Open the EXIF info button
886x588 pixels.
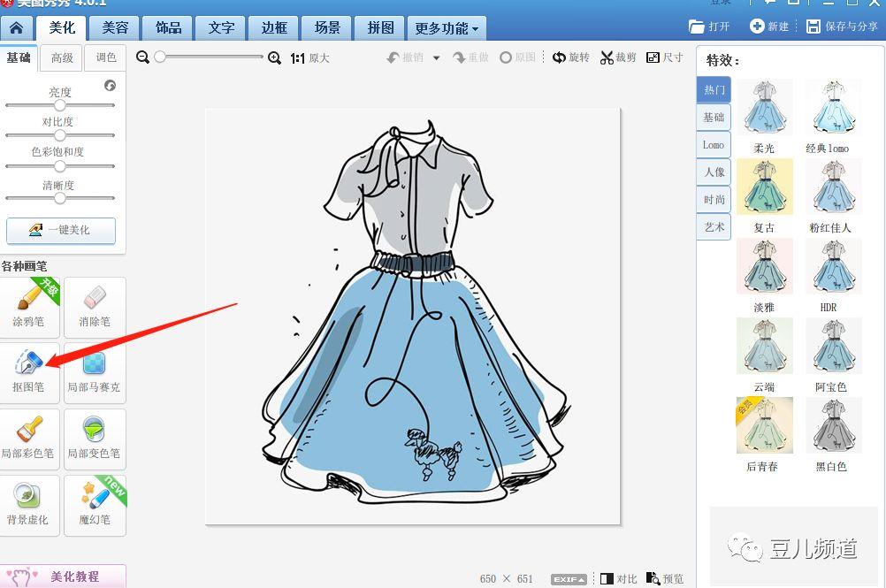pyautogui.click(x=569, y=579)
